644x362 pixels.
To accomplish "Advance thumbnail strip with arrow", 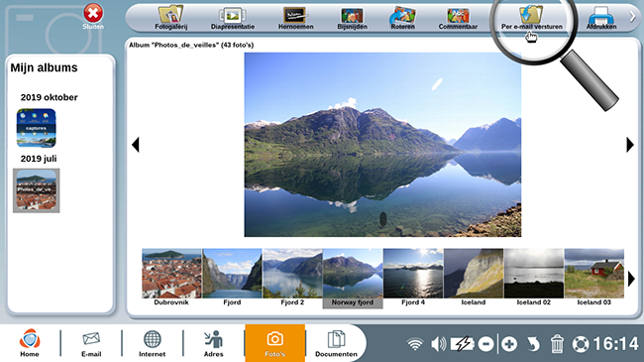I will [631, 279].
